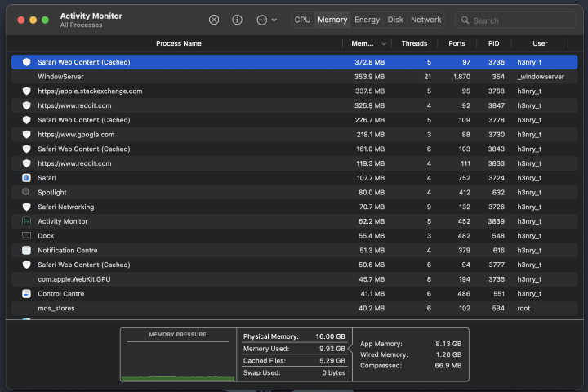Click the Safari compass icon
Screen dimensions: 588x392
click(x=26, y=178)
